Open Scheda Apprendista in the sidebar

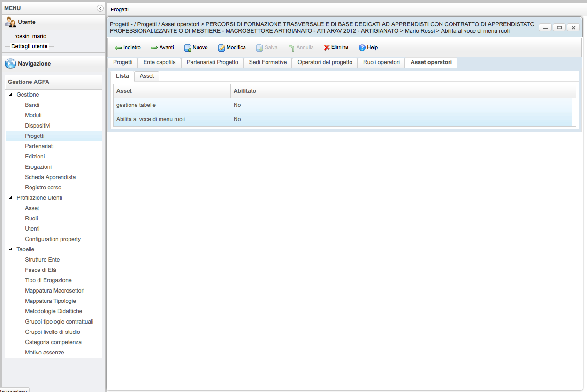50,177
